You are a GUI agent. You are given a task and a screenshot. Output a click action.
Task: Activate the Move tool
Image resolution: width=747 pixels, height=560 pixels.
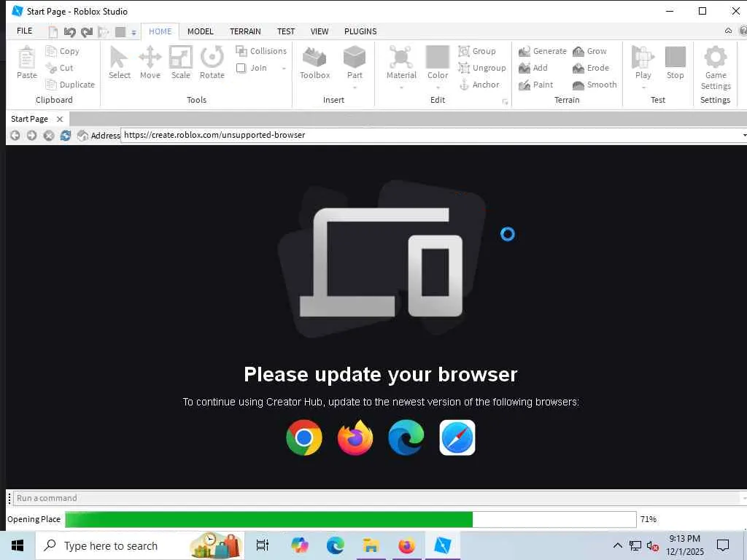click(150, 63)
